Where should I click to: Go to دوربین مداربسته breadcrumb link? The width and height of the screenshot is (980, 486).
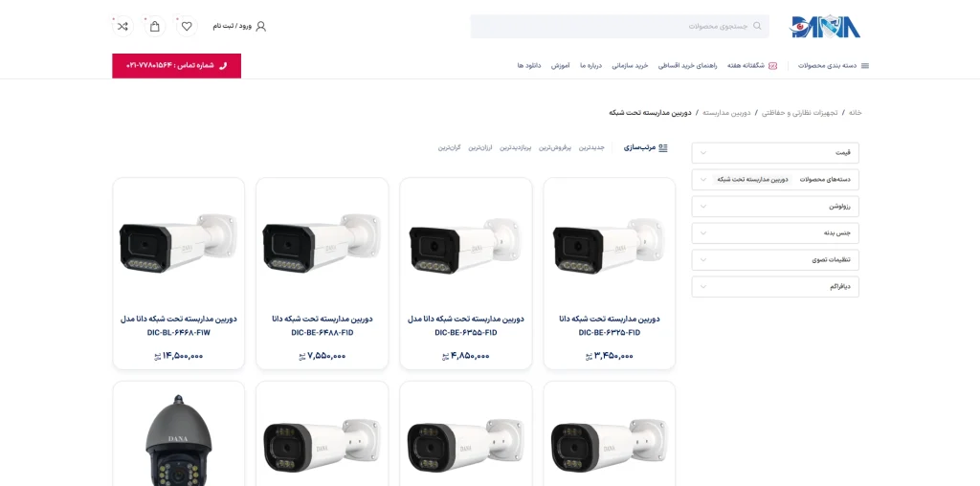(726, 113)
